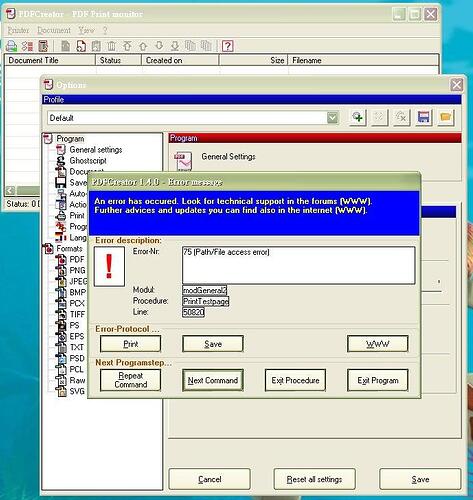Click the help question mark toolbar icon
Viewport: 473px width, 500px height.
tap(227, 46)
